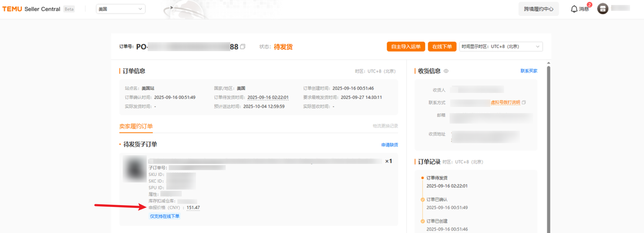This screenshot has width=644, height=233.
Task: Click the TEMU Seller Central logo
Action: (x=31, y=9)
